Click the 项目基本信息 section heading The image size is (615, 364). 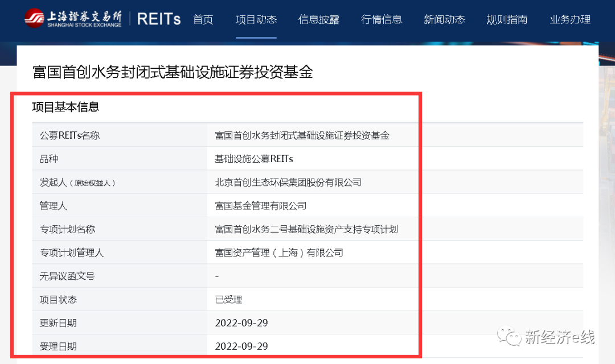65,106
